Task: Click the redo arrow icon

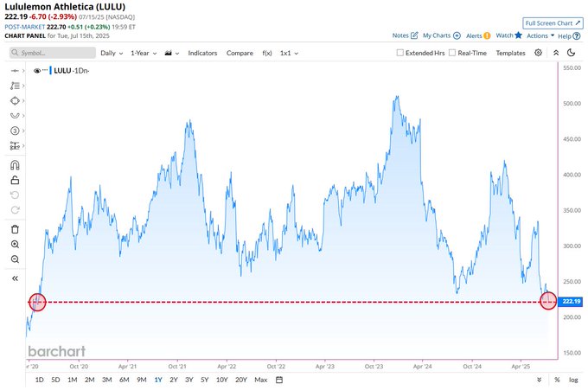Action: tap(15, 210)
